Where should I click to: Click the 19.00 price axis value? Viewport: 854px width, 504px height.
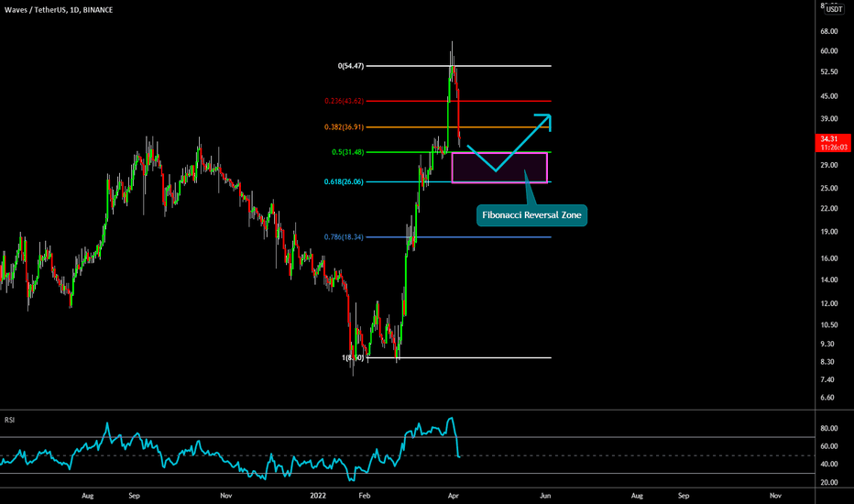click(829, 232)
